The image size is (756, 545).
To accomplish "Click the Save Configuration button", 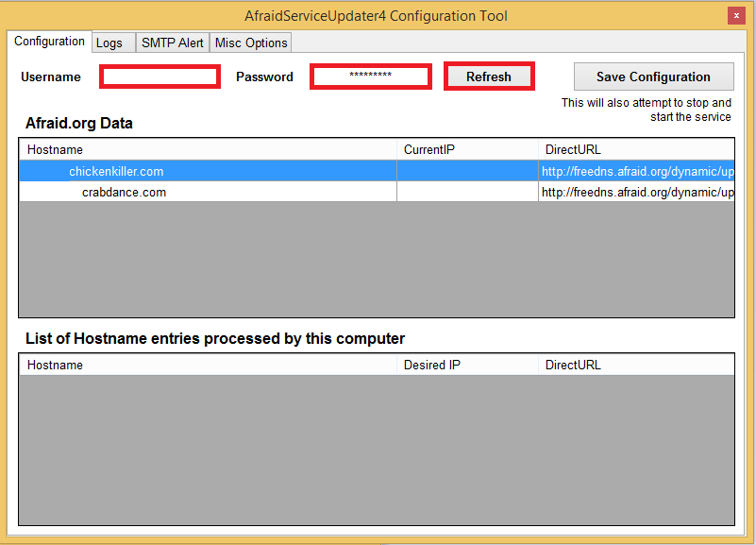I will click(653, 77).
